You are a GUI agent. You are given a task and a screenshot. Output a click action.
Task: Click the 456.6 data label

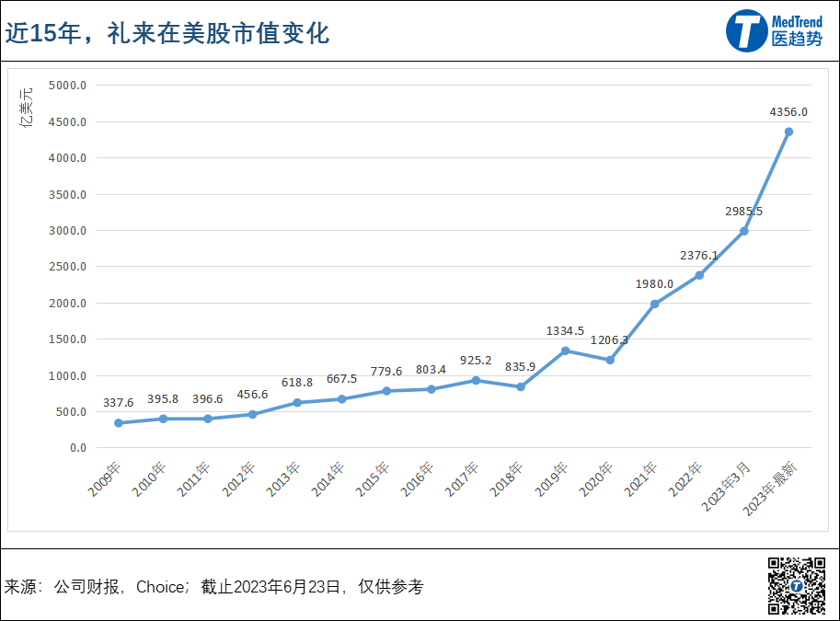pyautogui.click(x=252, y=395)
